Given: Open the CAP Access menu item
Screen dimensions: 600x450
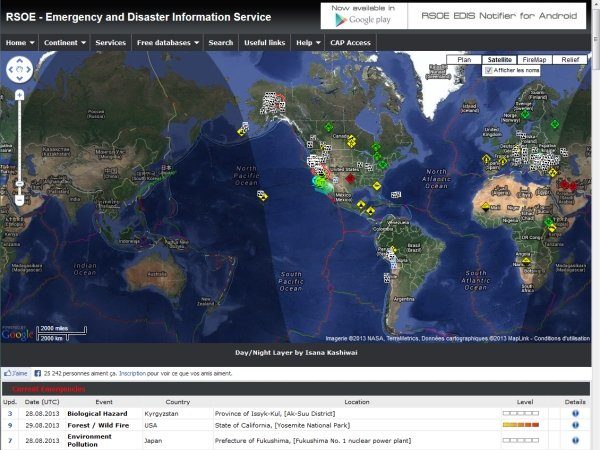Looking at the screenshot, I should pos(351,43).
